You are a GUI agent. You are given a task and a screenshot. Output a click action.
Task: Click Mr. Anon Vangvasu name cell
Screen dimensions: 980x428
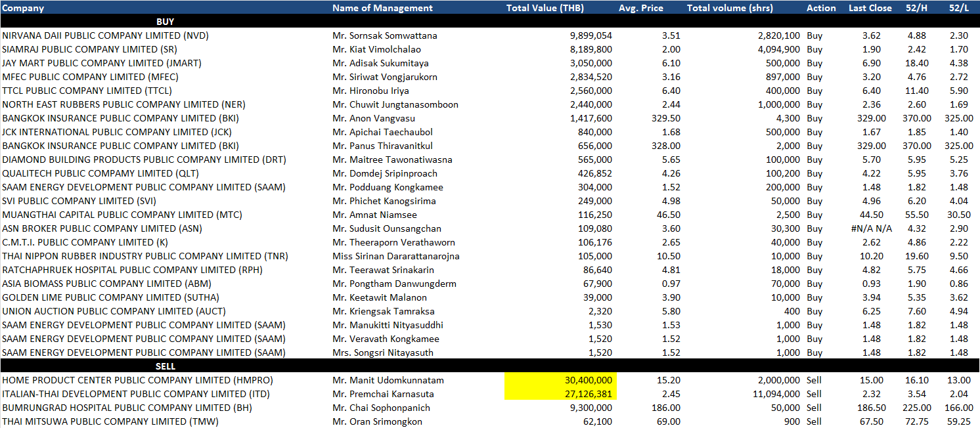click(374, 118)
